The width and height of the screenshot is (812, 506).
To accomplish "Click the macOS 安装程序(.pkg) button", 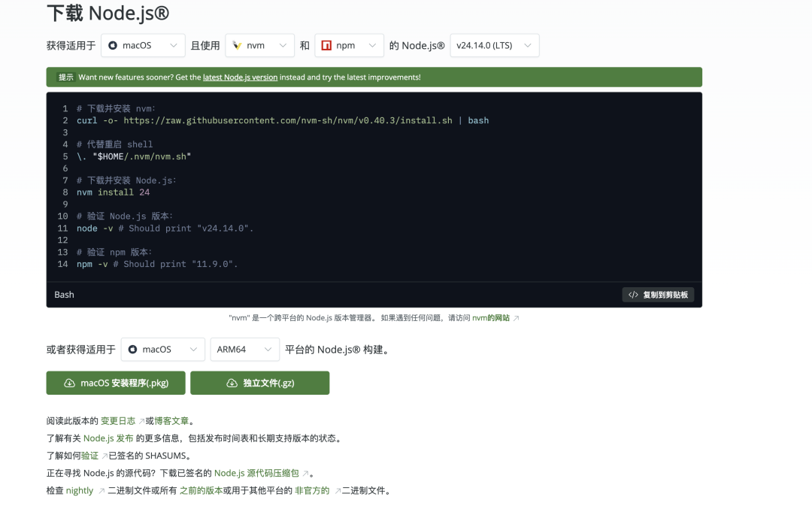I will (x=114, y=383).
